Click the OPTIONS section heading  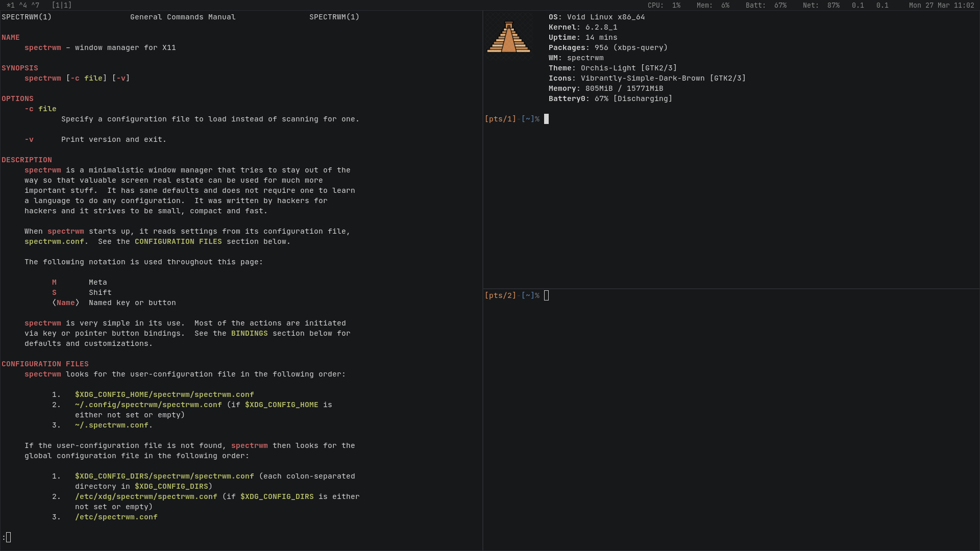point(17,98)
